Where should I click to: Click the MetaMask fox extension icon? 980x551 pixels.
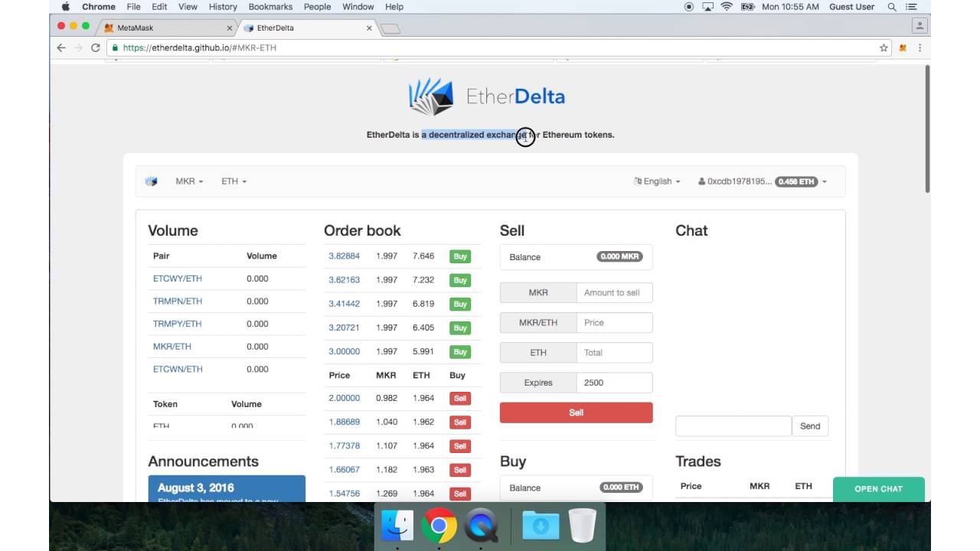click(x=903, y=47)
